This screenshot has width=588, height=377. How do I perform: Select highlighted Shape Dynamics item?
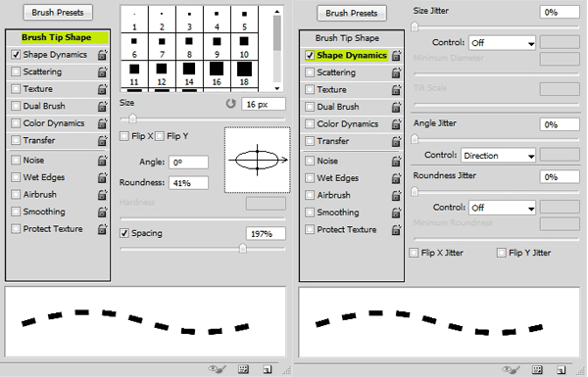tap(352, 56)
